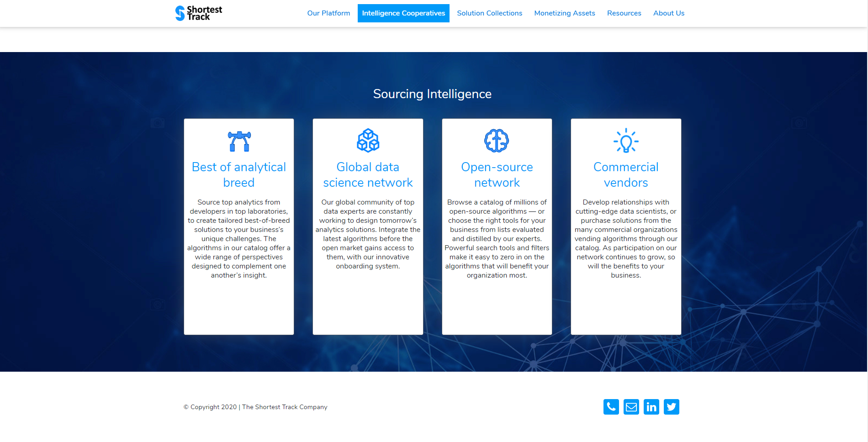Viewport: 868px width, 442px height.
Task: Click the paragraph starting 'Source top analytics'
Action: pos(239,239)
